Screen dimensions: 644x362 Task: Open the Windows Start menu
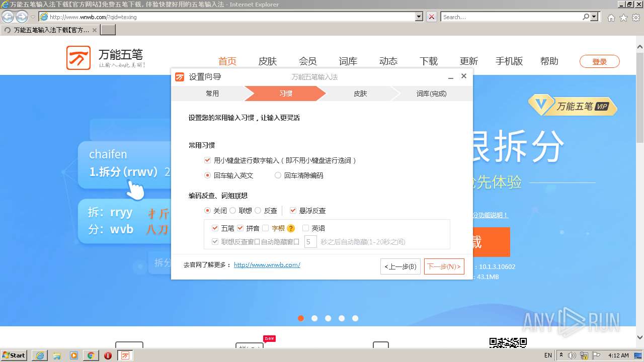click(14, 355)
